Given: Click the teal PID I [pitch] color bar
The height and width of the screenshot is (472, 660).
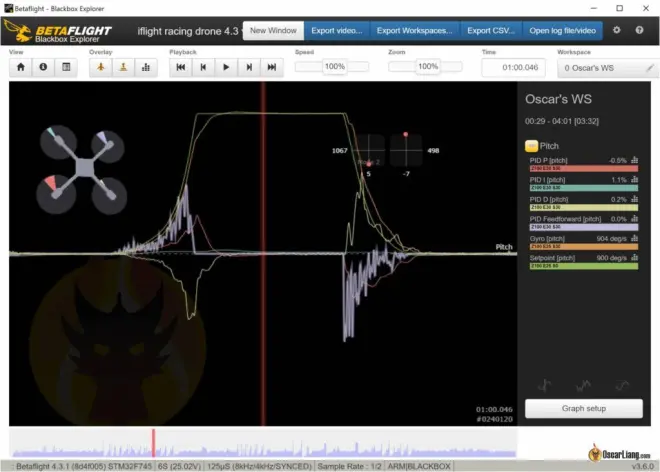Looking at the screenshot, I should pyautogui.click(x=584, y=188).
